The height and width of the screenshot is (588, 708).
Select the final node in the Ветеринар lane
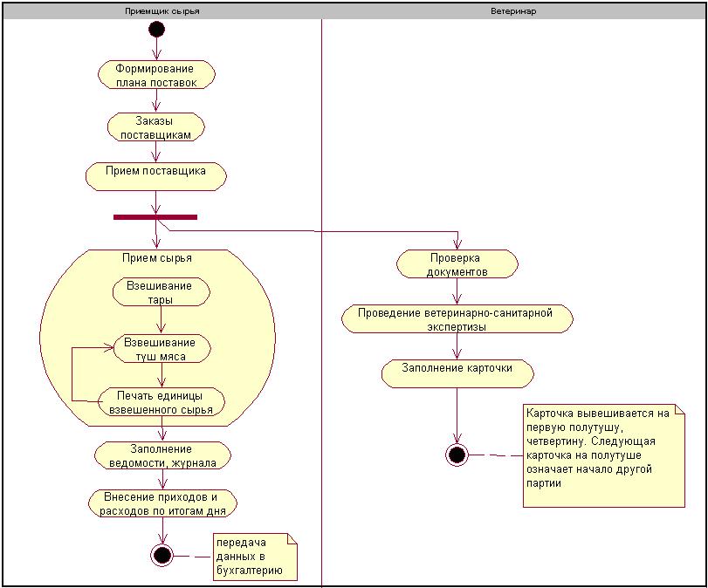click(457, 455)
